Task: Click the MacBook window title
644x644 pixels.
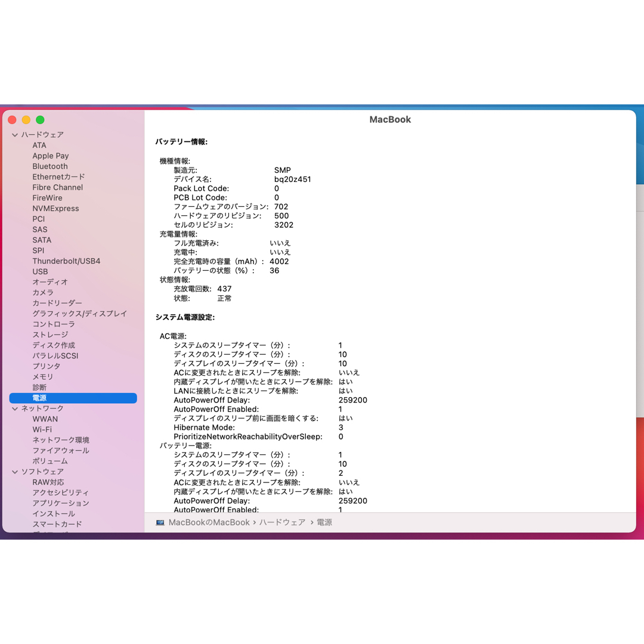Action: coord(390,119)
